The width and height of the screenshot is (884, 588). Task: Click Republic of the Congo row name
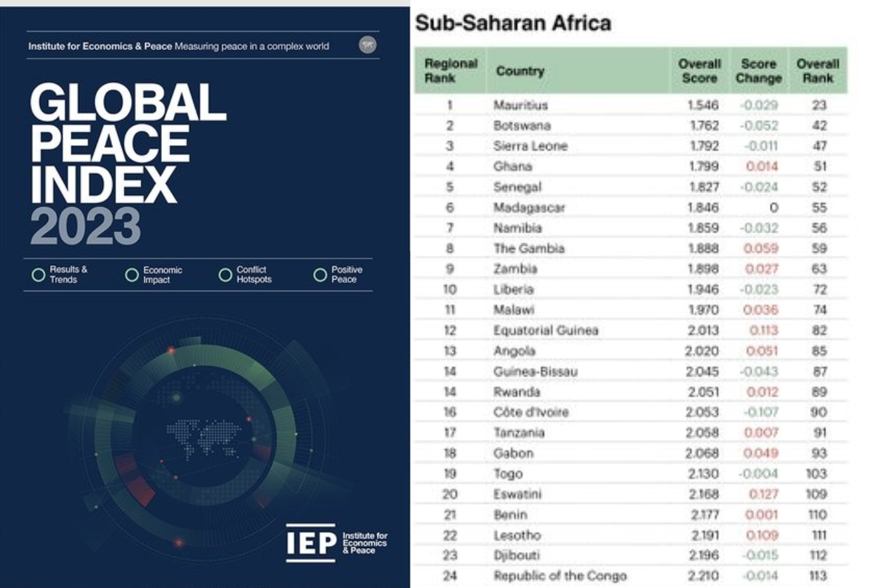point(560,576)
